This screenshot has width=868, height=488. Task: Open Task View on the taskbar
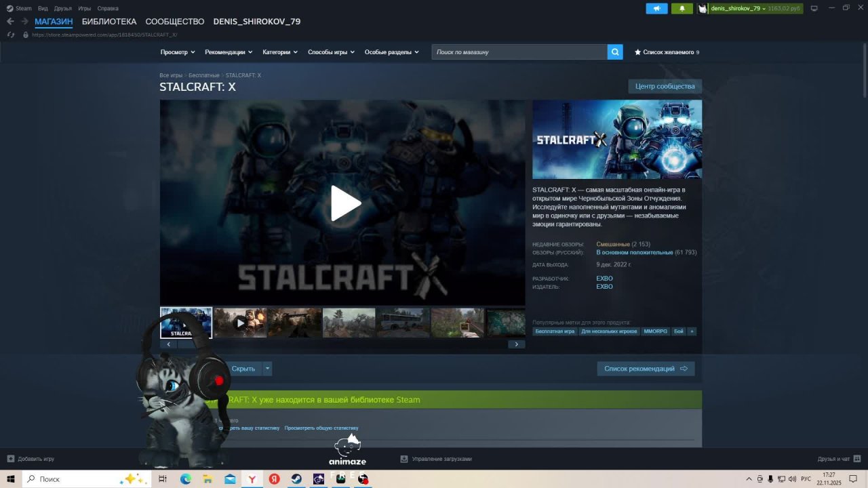point(163,479)
